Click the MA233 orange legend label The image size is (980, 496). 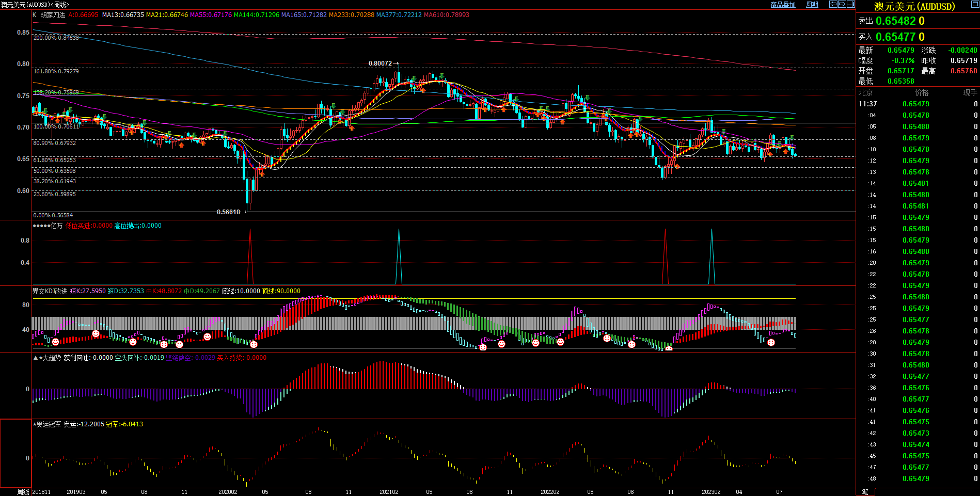[351, 15]
